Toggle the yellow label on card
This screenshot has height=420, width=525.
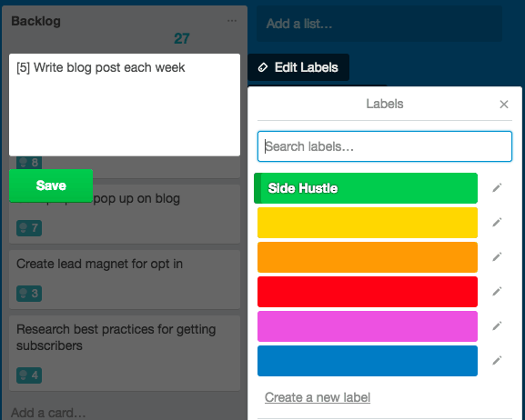(x=368, y=223)
